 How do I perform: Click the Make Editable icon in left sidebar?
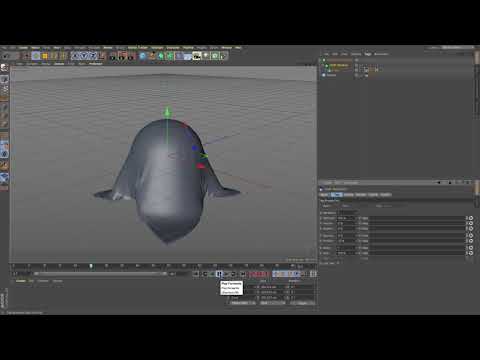[4, 68]
